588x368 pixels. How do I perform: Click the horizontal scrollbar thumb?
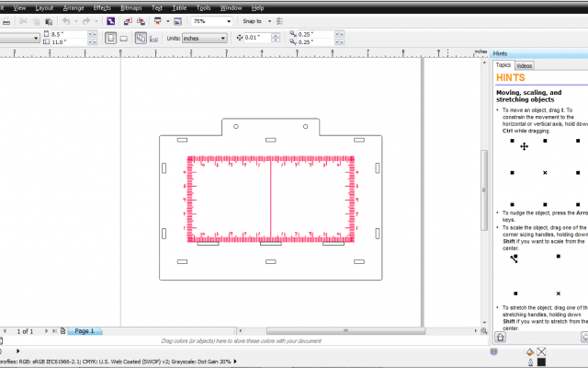click(345, 331)
